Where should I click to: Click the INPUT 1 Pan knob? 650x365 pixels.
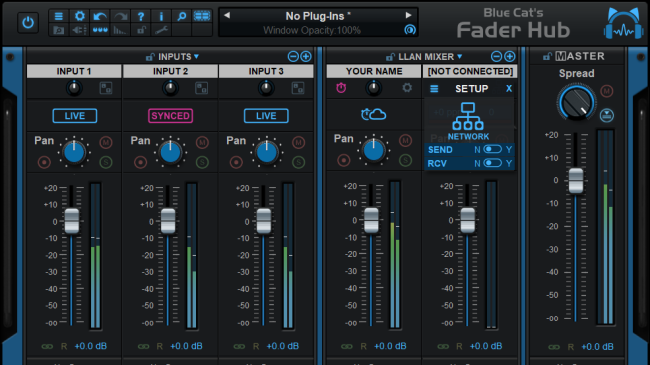click(x=74, y=152)
